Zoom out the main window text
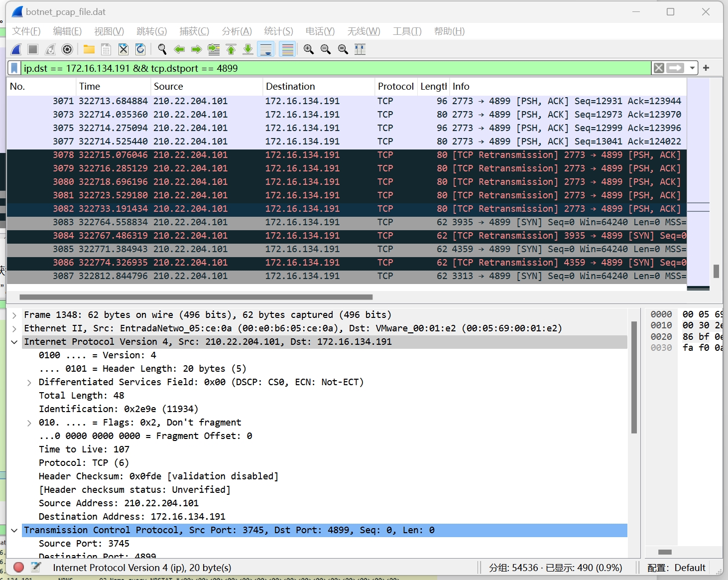 [x=326, y=49]
